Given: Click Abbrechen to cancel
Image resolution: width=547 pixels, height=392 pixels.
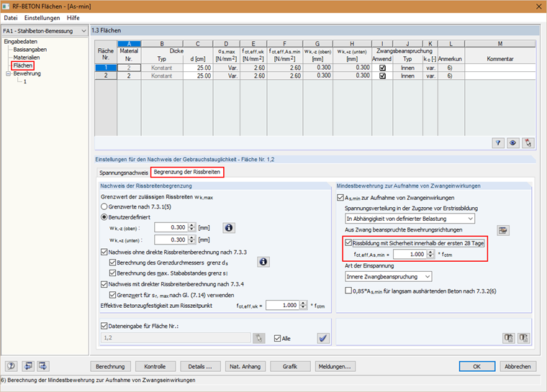Looking at the screenshot, I should point(517,367).
